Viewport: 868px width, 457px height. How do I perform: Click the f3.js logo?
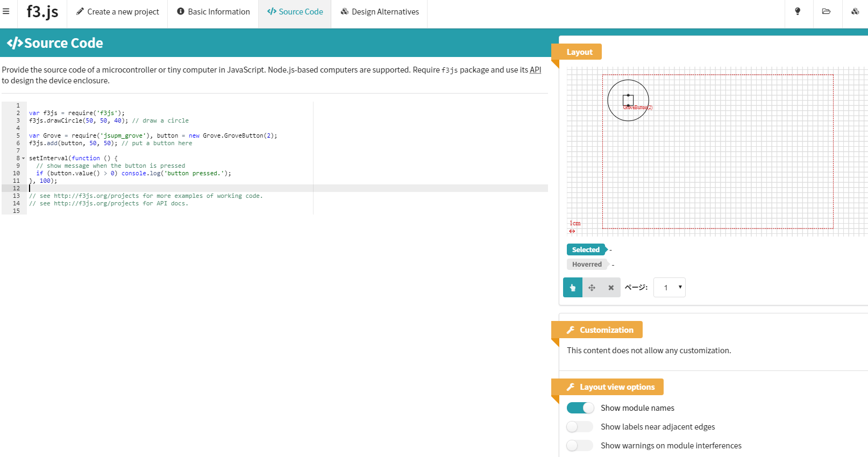[42, 12]
